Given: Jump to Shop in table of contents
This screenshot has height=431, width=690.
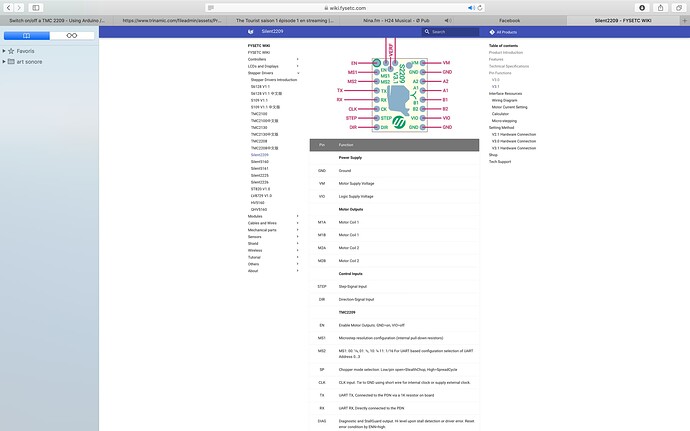Looking at the screenshot, I should (x=493, y=155).
